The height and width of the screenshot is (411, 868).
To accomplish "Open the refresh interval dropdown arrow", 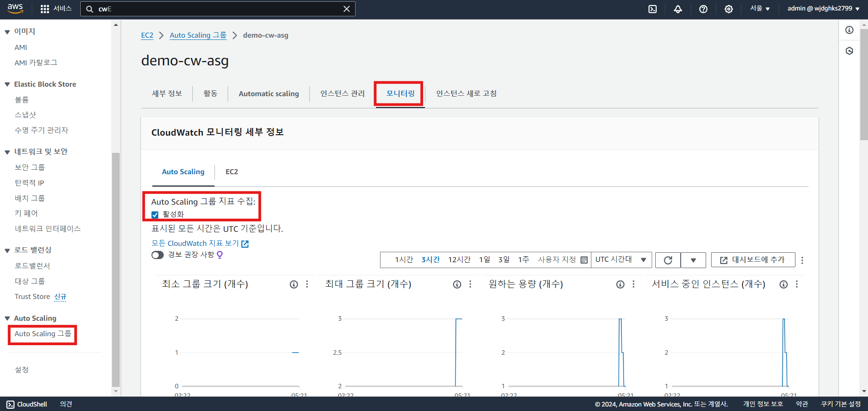I will point(693,260).
